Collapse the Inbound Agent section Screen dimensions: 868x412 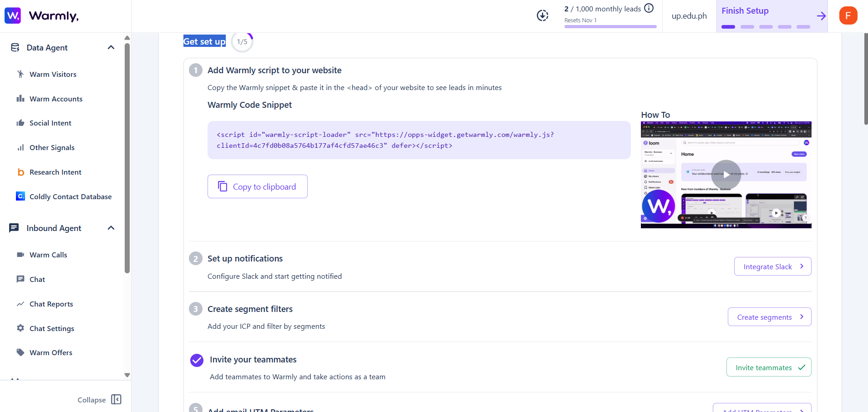(111, 228)
